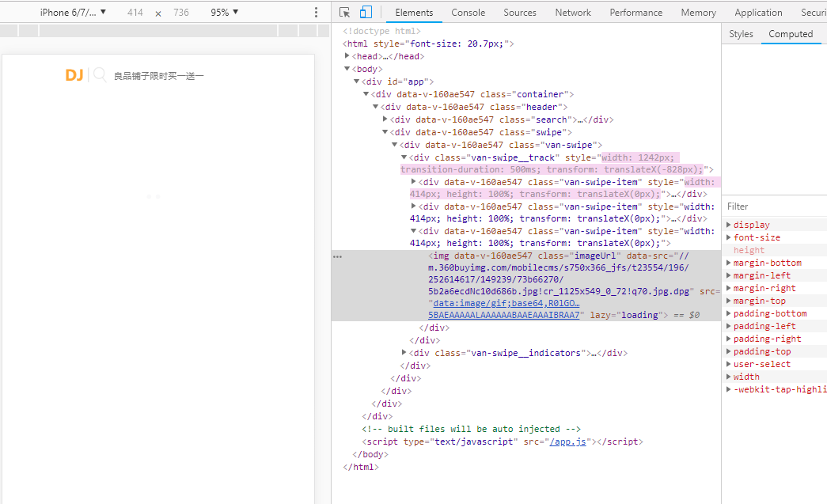
Task: Expand the head node
Action: click(x=347, y=55)
